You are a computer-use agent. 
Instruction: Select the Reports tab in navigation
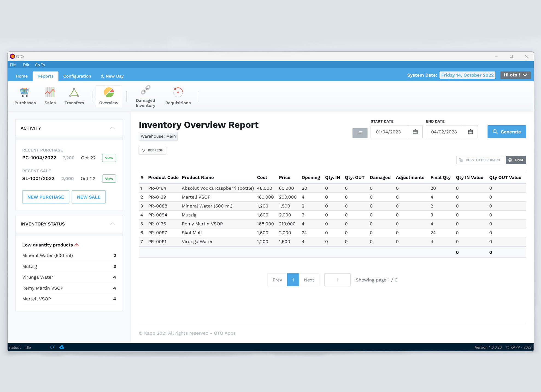[46, 76]
